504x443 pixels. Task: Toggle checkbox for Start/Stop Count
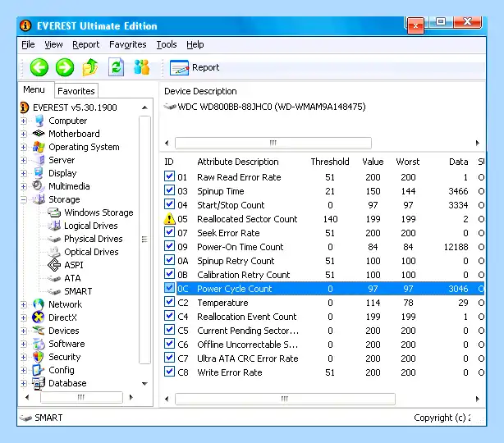point(169,204)
